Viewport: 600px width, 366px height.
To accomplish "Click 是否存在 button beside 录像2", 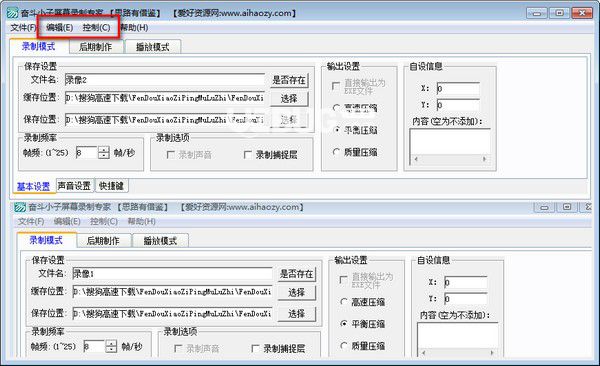I will 289,80.
